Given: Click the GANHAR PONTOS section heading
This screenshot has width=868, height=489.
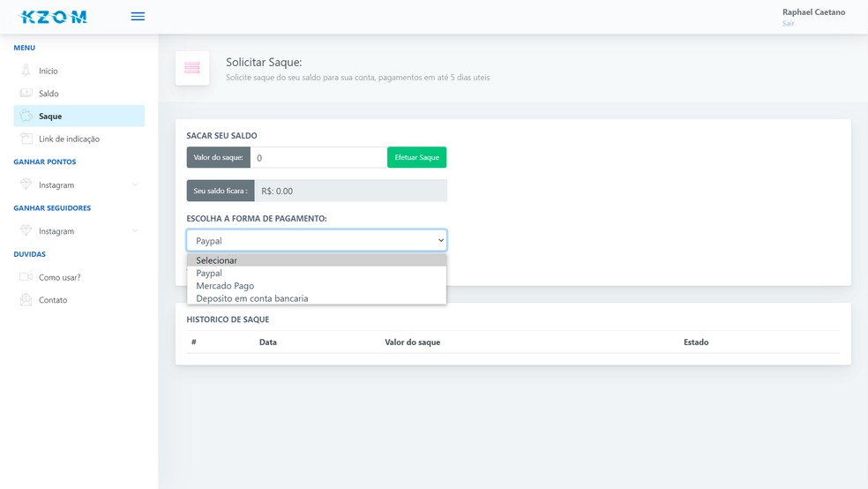Looking at the screenshot, I should (x=45, y=162).
